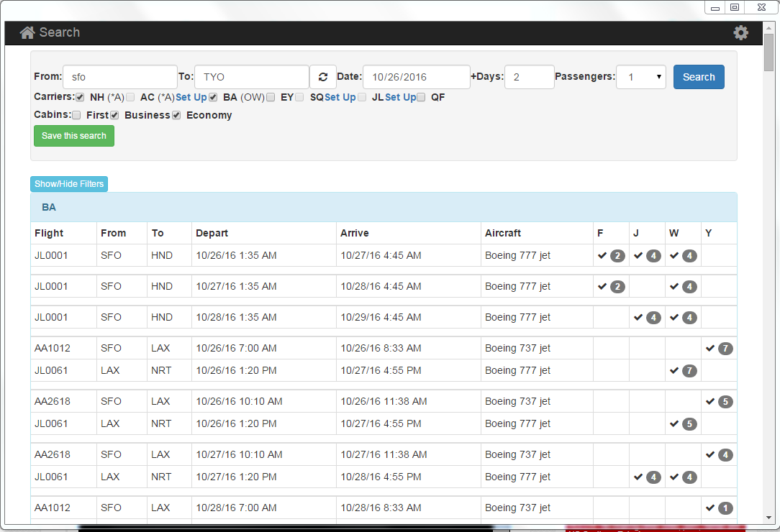
Task: Toggle the Show/Hide Filters panel
Action: coord(69,184)
